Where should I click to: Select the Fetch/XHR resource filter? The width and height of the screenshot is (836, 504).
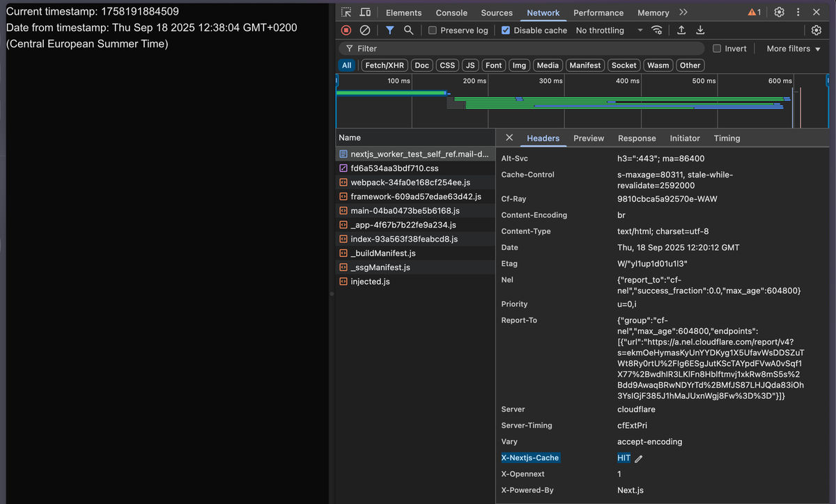(385, 65)
